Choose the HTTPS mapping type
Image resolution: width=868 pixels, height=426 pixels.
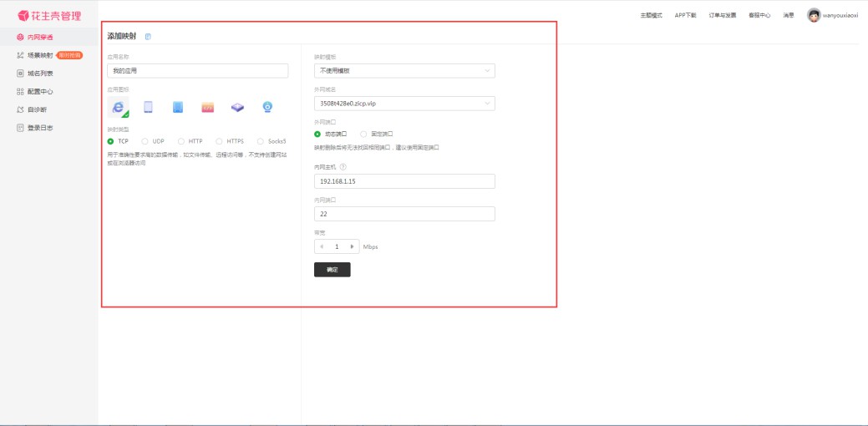(220, 141)
